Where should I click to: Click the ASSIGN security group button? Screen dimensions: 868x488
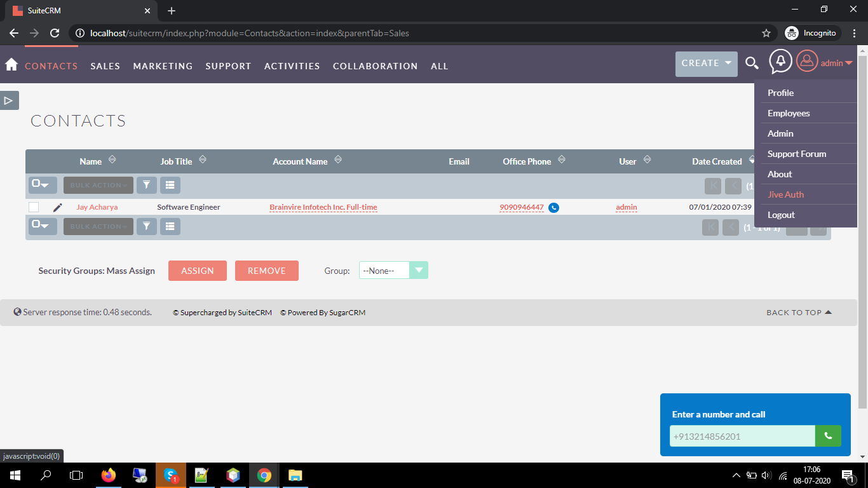point(198,271)
